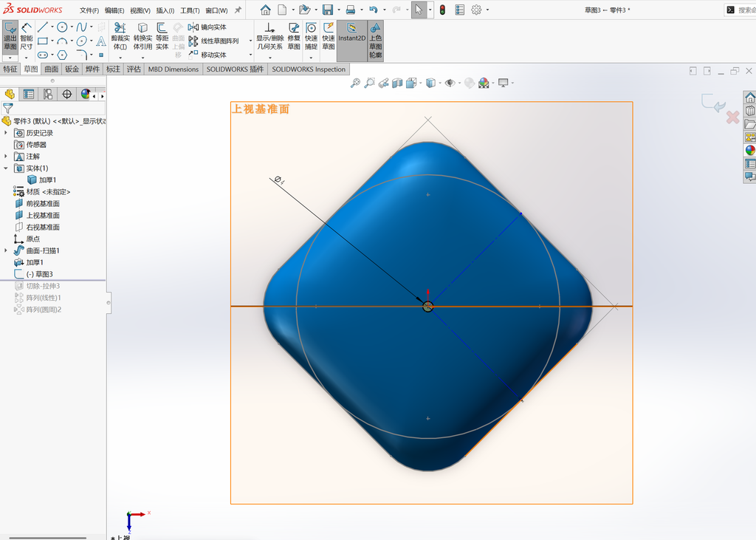Click the Exit Sketch (退出草图) button
Image resolution: width=756 pixels, height=540 pixels.
(10, 37)
